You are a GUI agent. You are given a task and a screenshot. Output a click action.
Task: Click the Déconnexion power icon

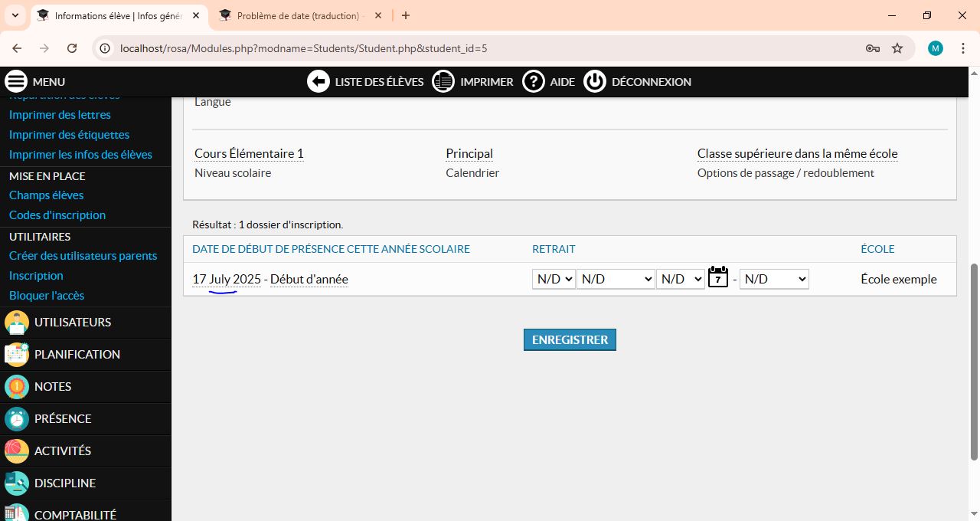pos(595,81)
